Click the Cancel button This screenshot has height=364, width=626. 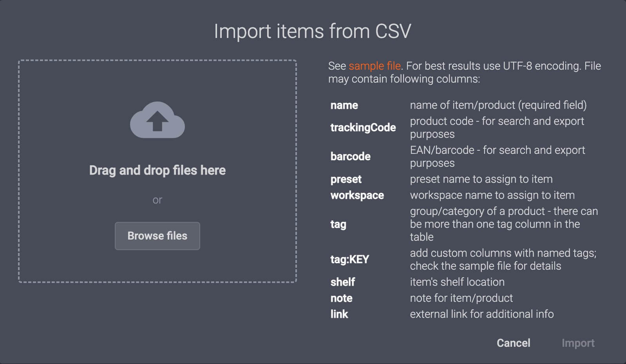514,343
